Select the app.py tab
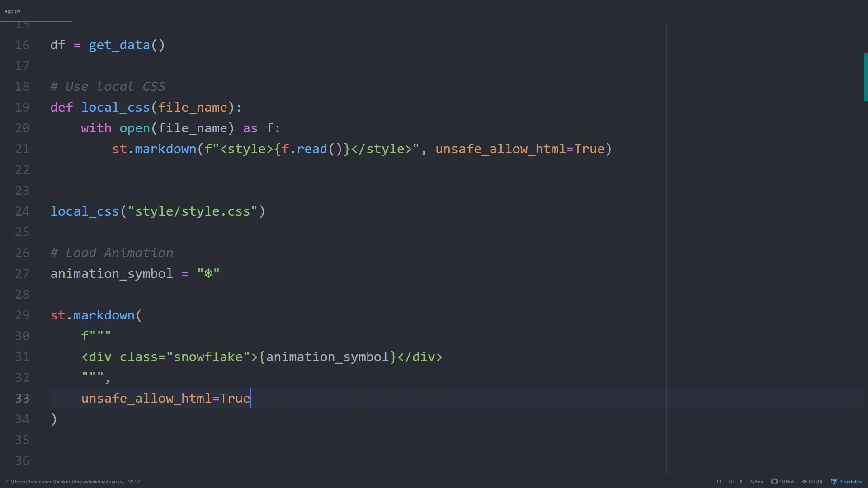Viewport: 868px width, 488px height. pos(12,11)
